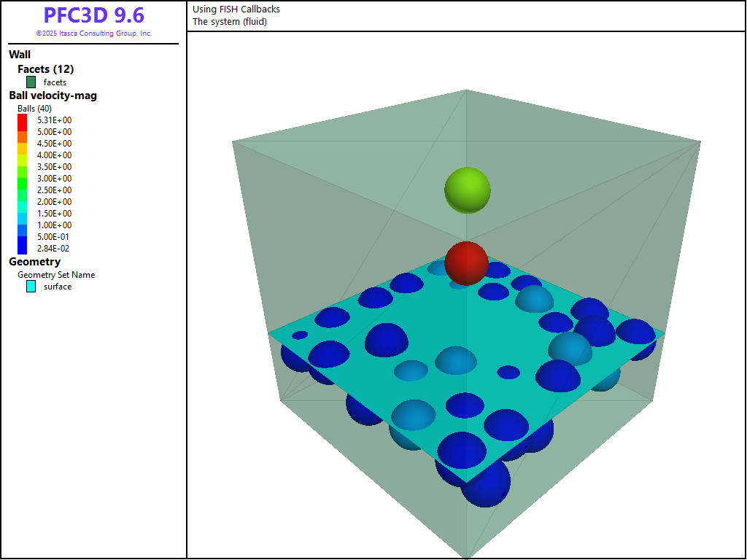Click the Geometry legend heading
Viewport: 747px width, 560px height.
pos(34,262)
